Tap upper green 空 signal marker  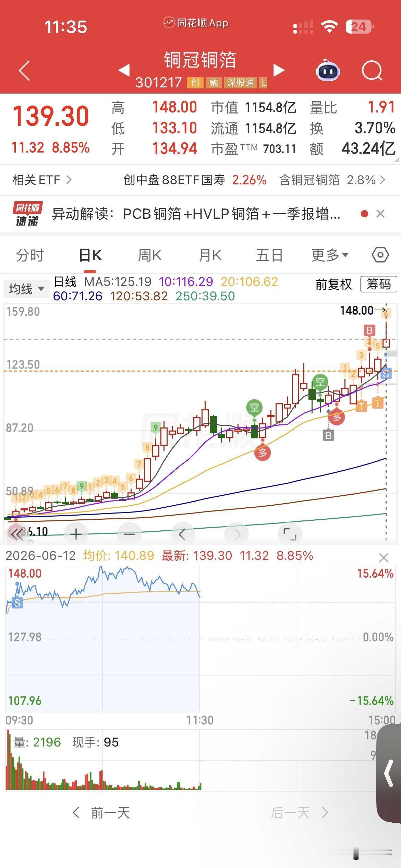pos(320,381)
